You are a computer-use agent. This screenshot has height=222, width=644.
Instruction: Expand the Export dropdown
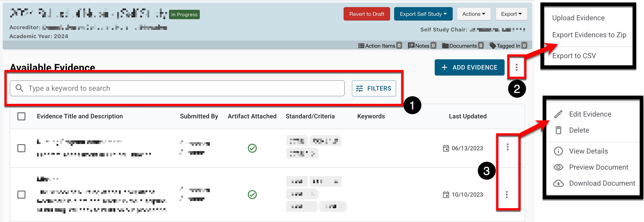[511, 14]
